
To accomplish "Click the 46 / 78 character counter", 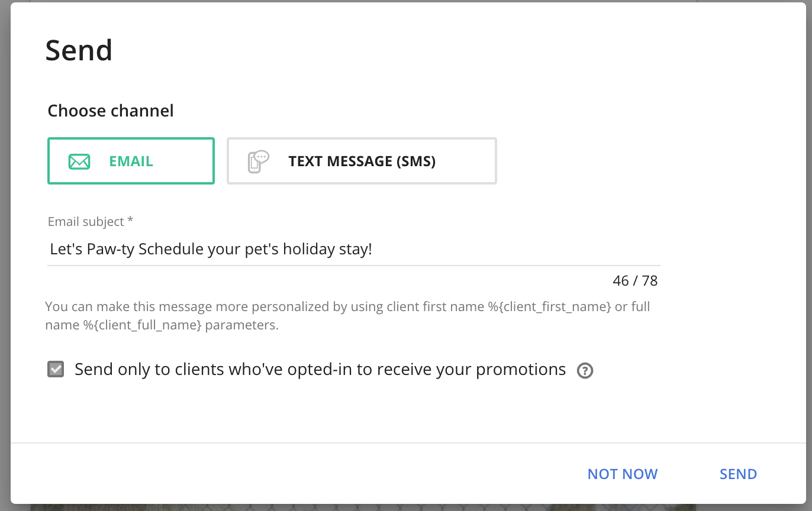I will (x=635, y=280).
